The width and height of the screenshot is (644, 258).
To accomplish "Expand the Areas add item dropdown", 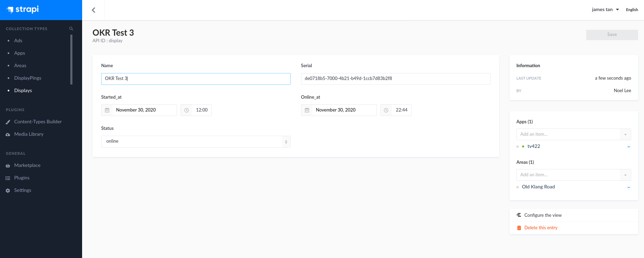I will pyautogui.click(x=625, y=175).
